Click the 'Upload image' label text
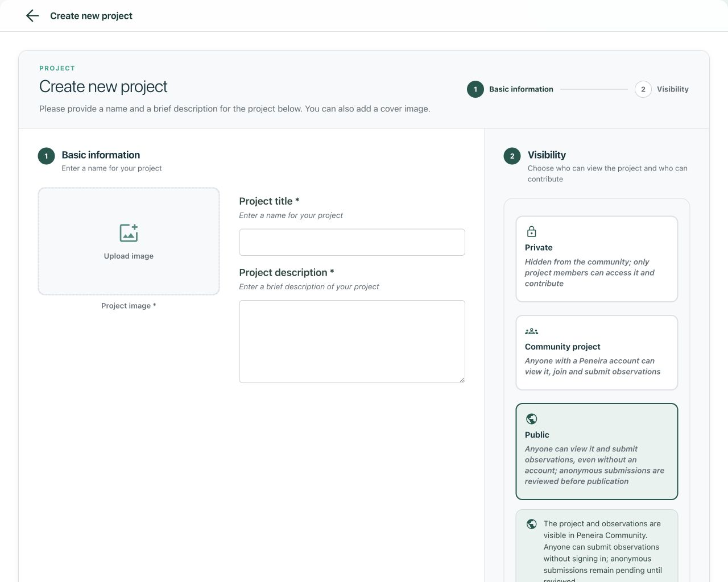Screen dimensions: 728x582 tap(129, 256)
